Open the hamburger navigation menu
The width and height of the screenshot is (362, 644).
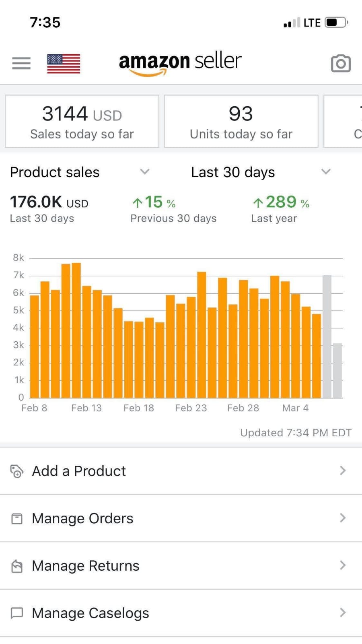pos(21,63)
